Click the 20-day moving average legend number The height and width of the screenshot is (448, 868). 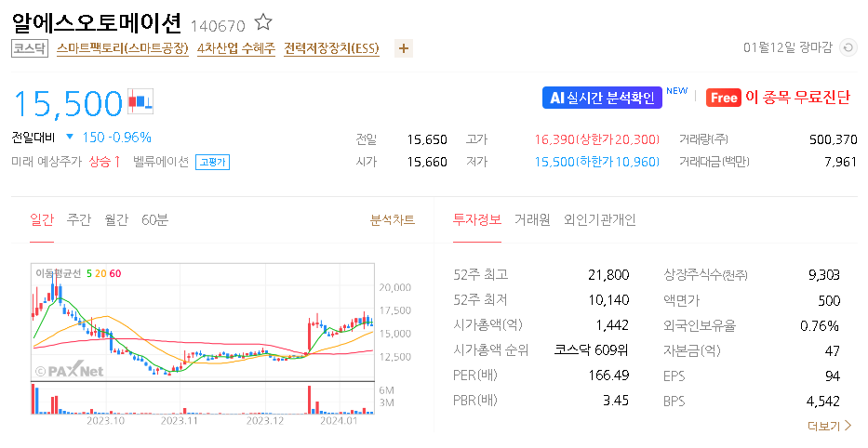pos(100,274)
